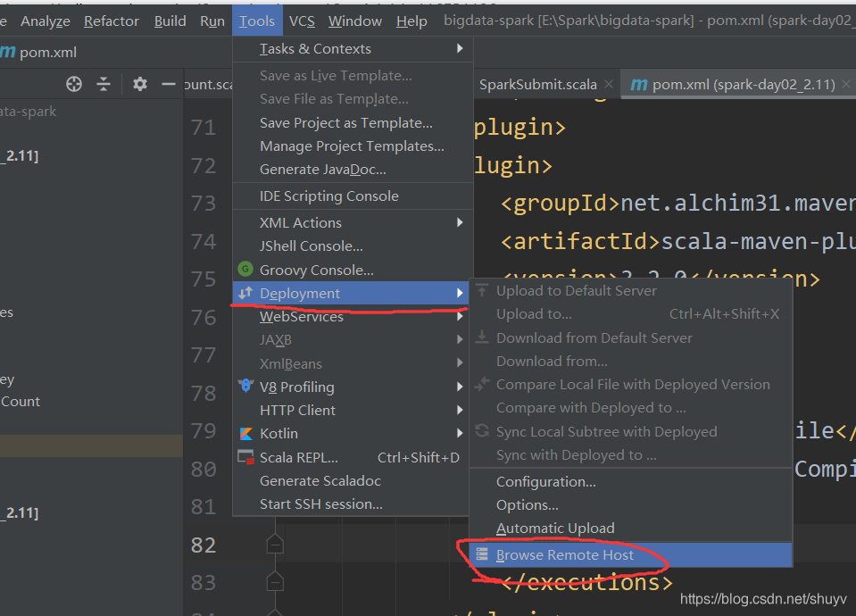
Task: Expand the V8 Profiling submenu arrow
Action: (x=460, y=387)
